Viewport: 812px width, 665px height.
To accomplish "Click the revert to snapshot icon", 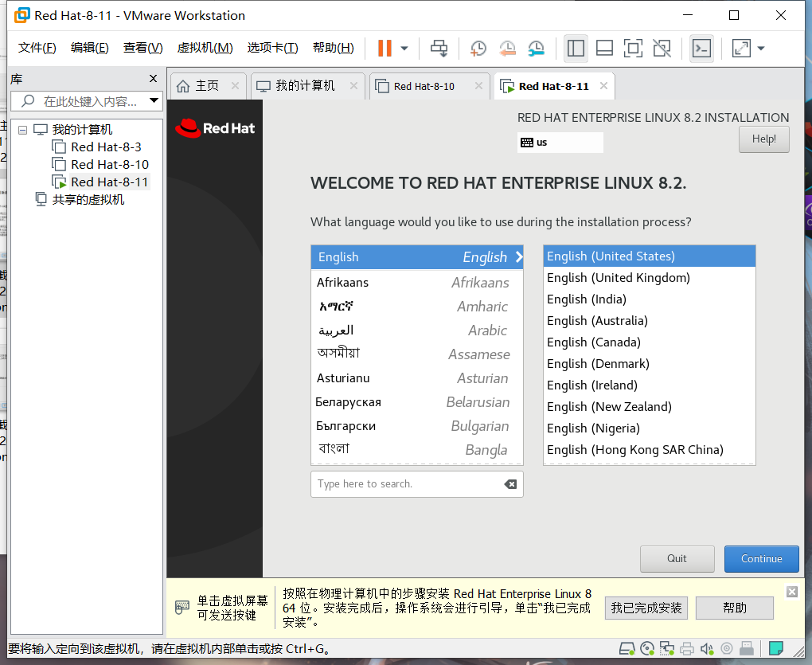I will coord(507,48).
